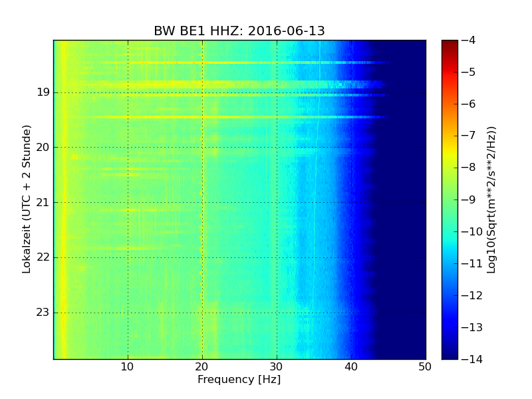532x399 pixels.
Task: Click the y-axis tick label 22
Action: click(43, 257)
